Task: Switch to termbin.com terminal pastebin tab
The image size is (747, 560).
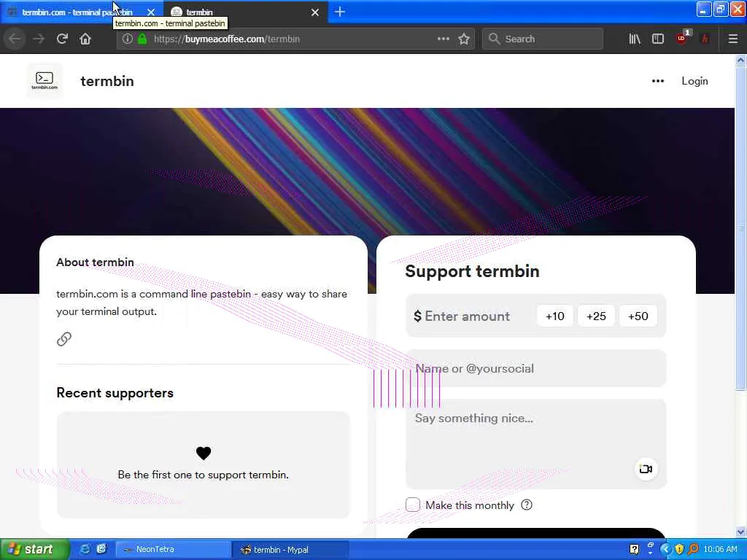Action: click(76, 12)
